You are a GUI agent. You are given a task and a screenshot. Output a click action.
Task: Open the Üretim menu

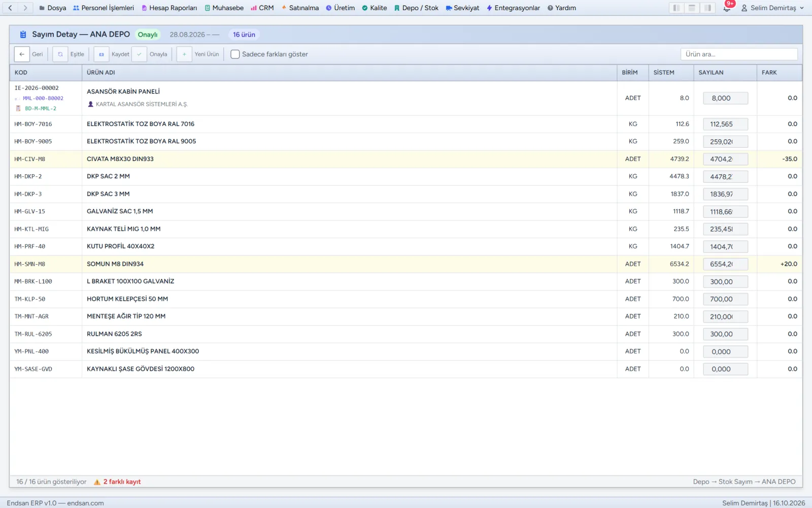coord(340,8)
